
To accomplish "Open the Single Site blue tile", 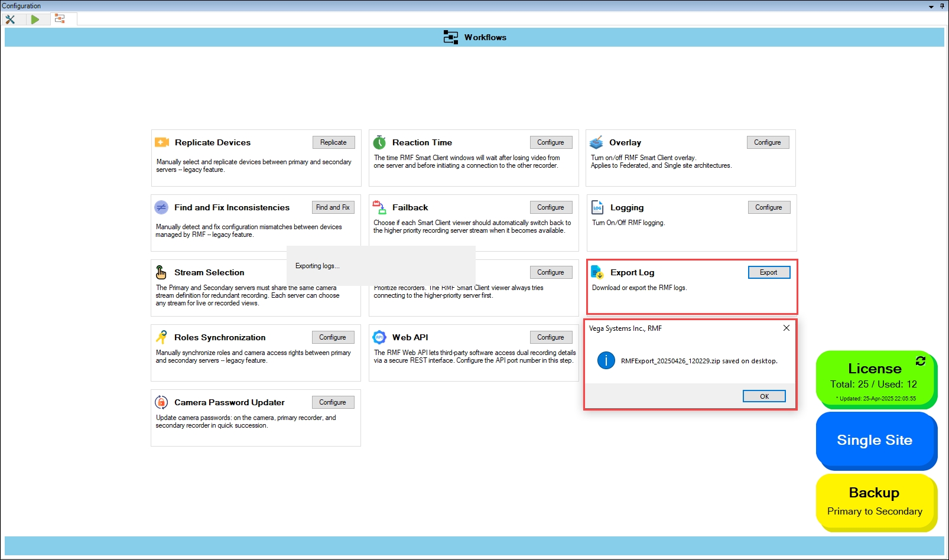I will pos(875,440).
